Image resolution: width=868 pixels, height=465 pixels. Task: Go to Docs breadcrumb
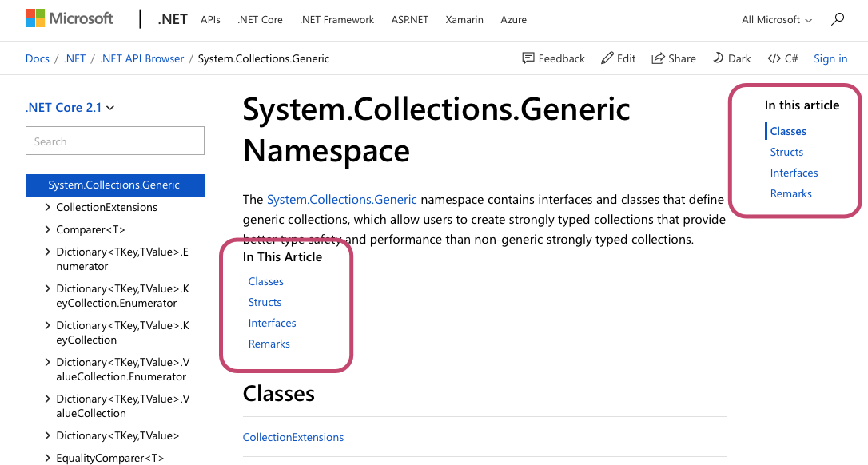37,58
